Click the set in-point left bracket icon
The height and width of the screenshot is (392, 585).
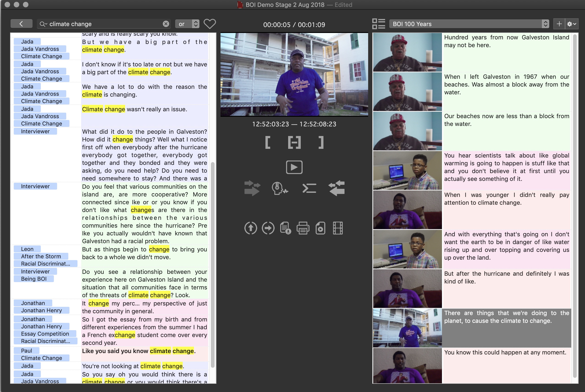coord(268,142)
